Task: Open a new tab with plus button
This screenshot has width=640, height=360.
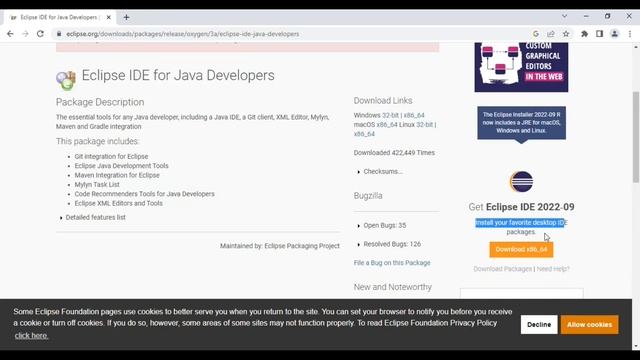Action: 127,17
